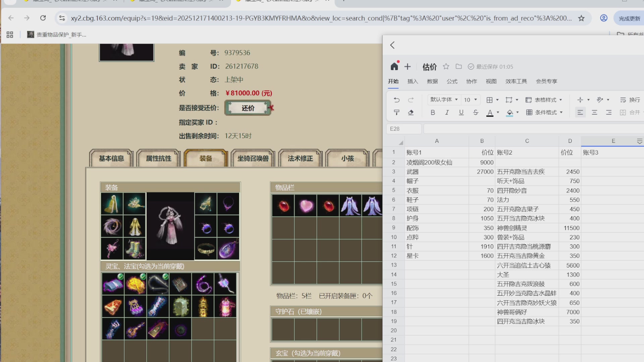
Task: Toggle bold formatting
Action: point(433,112)
